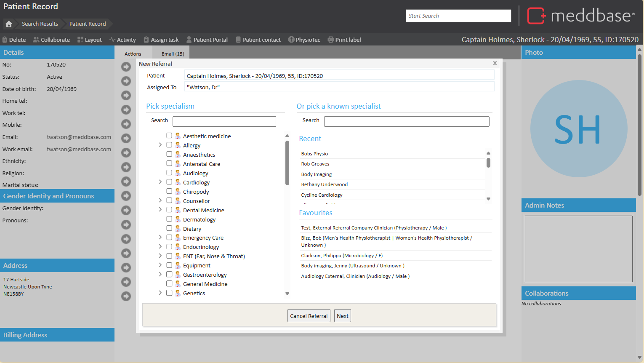This screenshot has height=363, width=644.
Task: Switch to the Email (15) tab
Action: coord(173,54)
